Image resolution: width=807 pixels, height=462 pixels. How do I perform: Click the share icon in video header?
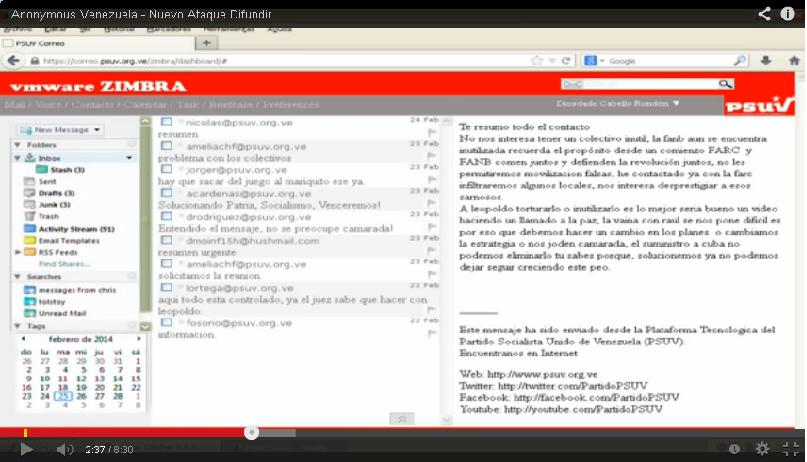tap(764, 14)
